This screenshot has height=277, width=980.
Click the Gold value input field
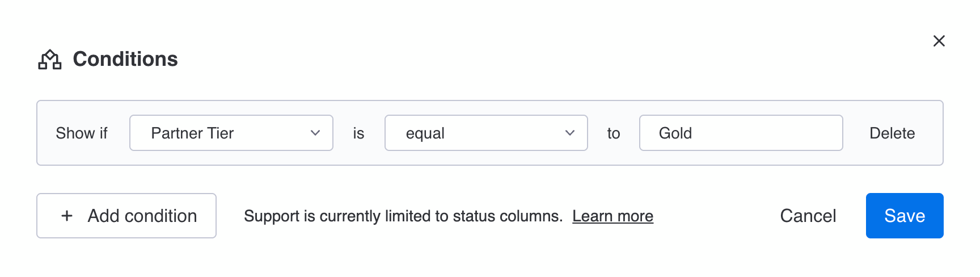tap(740, 133)
